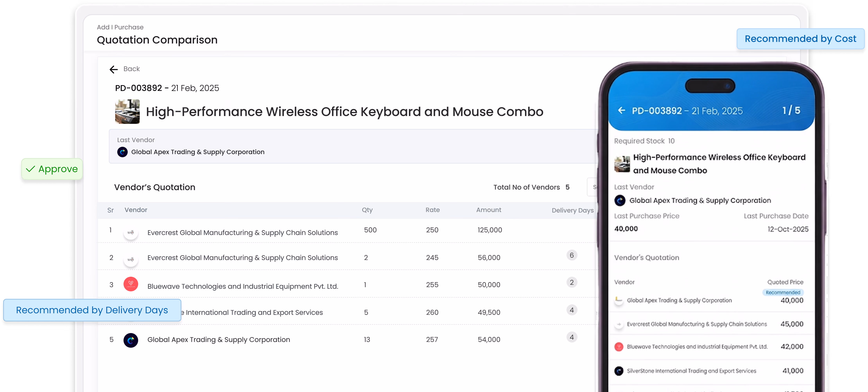Click quoted price 40,000 in phone list
Screen dimensions: 868x392
pyautogui.click(x=792, y=300)
